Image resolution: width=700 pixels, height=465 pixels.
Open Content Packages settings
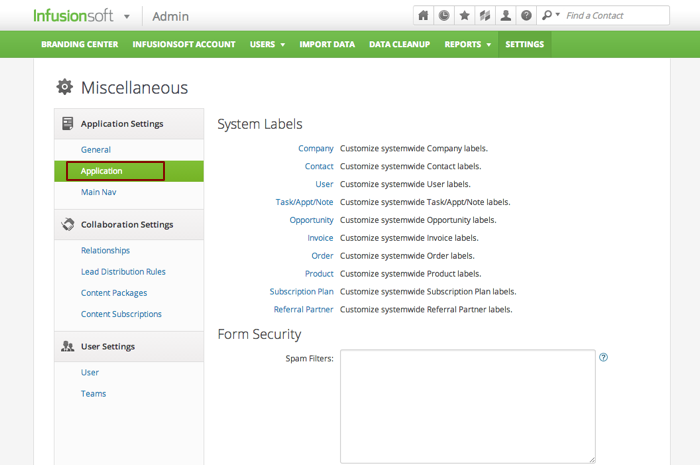click(114, 293)
